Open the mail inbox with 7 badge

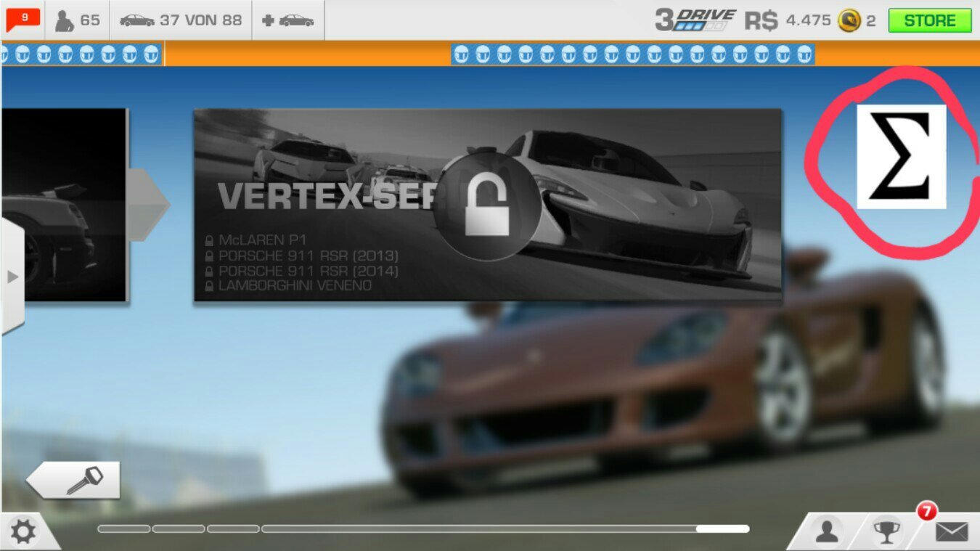point(951,532)
